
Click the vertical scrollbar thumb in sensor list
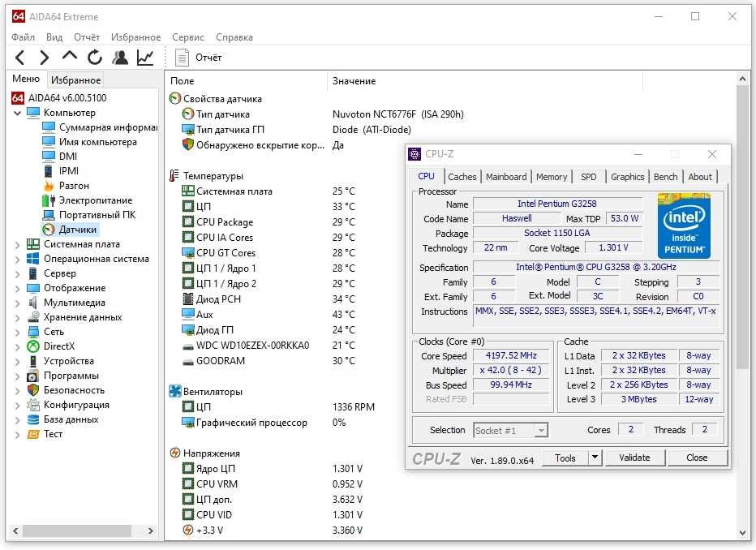(x=742, y=227)
